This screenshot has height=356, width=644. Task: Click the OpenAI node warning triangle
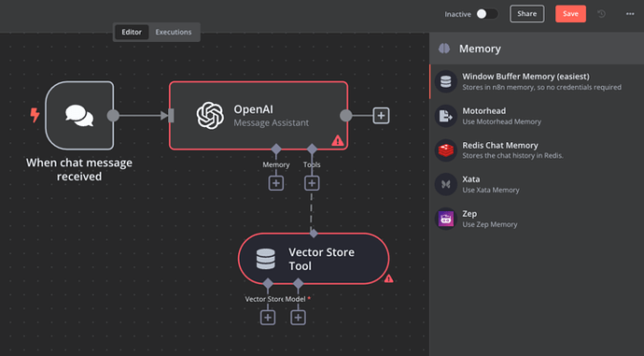[x=338, y=140]
